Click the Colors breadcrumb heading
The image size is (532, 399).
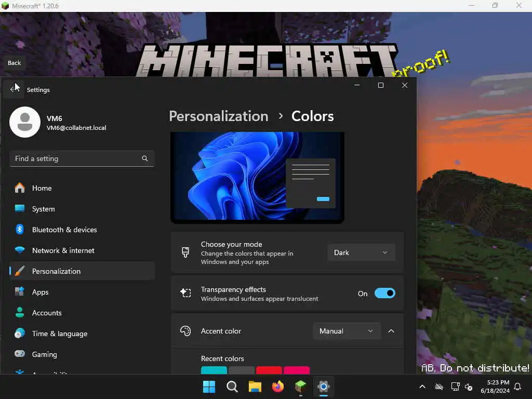[312, 116]
